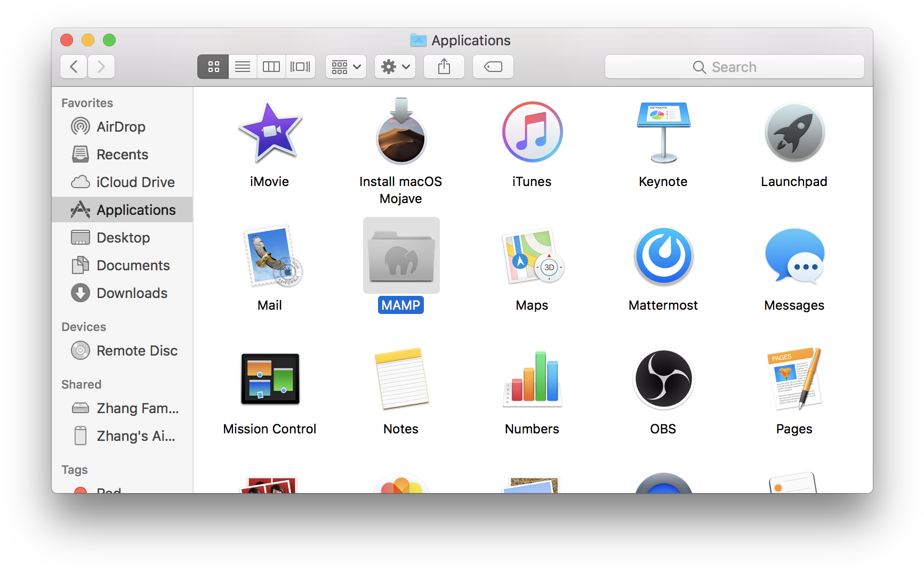Viewport: 924px width, 572px height.
Task: Click the Launchpad label text
Action: [794, 181]
